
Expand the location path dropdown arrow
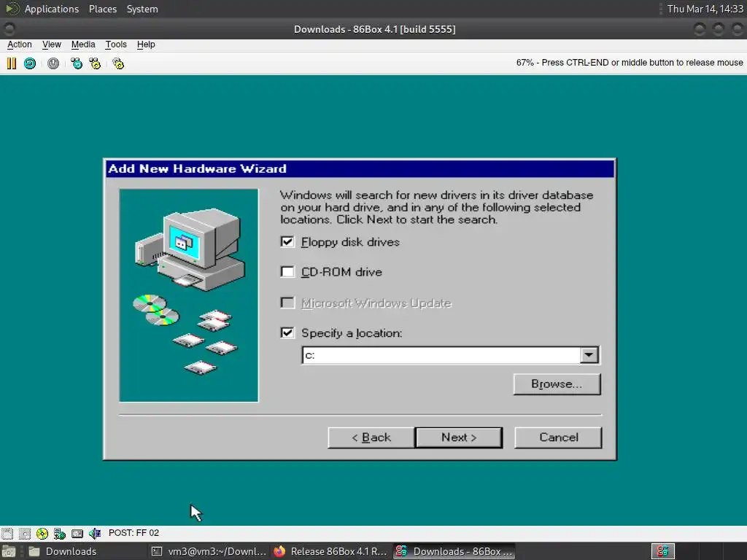589,355
